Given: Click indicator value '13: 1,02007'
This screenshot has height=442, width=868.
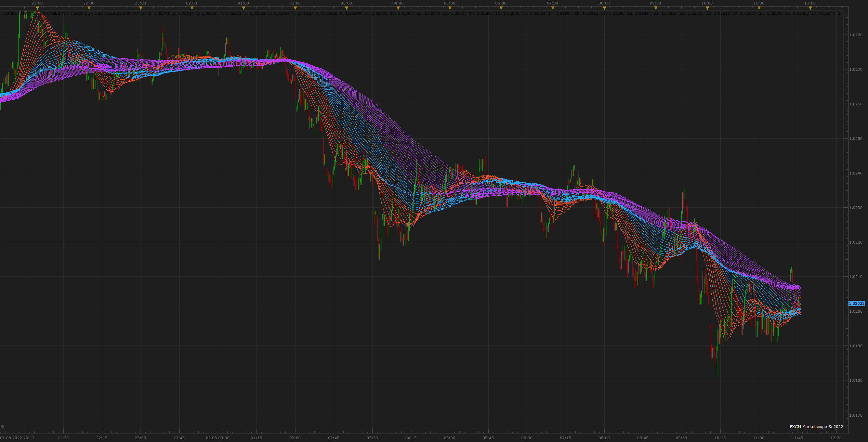Looking at the screenshot, I should pos(455,13).
